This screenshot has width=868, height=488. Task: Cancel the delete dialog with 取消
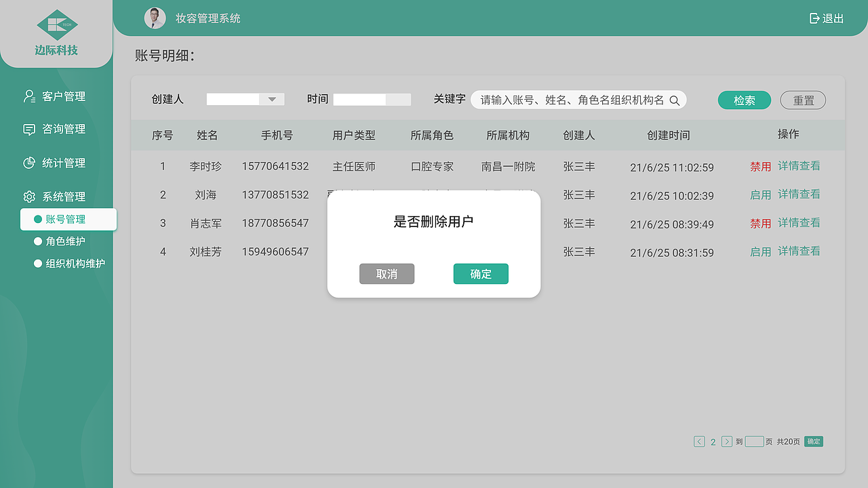click(387, 274)
